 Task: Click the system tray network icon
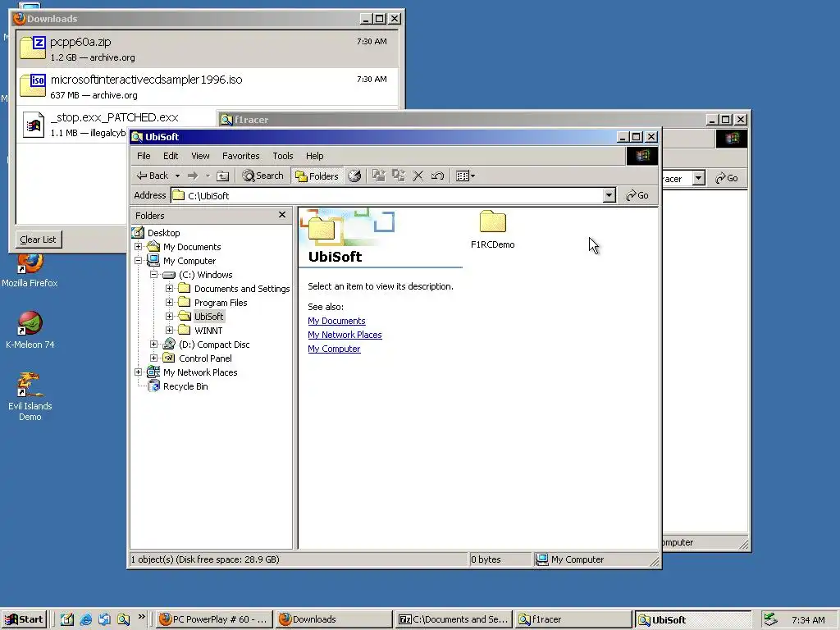pos(770,619)
